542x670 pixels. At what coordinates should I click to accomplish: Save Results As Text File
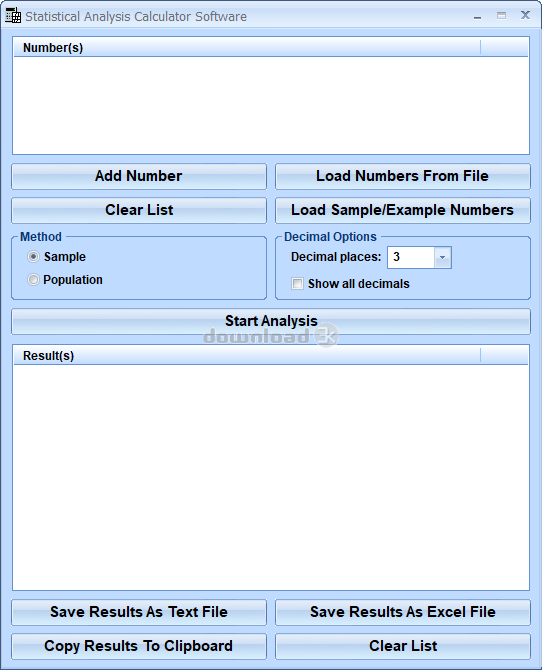[x=139, y=612]
